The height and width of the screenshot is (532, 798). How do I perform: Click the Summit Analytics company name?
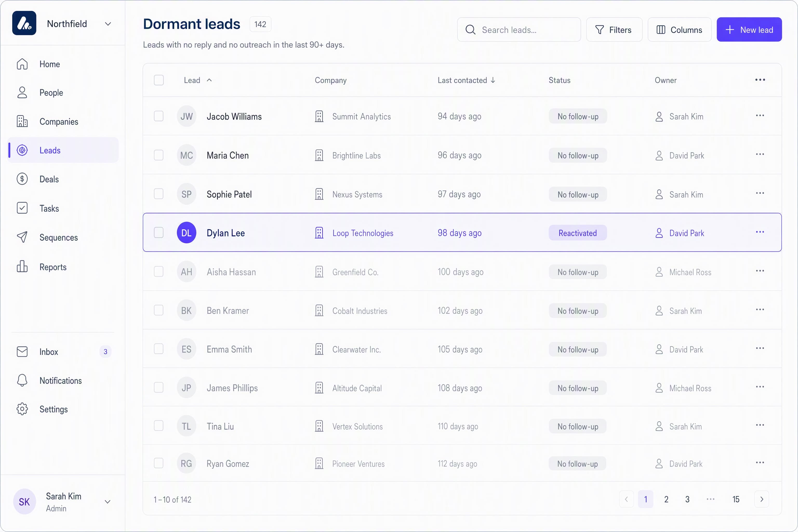pos(361,117)
